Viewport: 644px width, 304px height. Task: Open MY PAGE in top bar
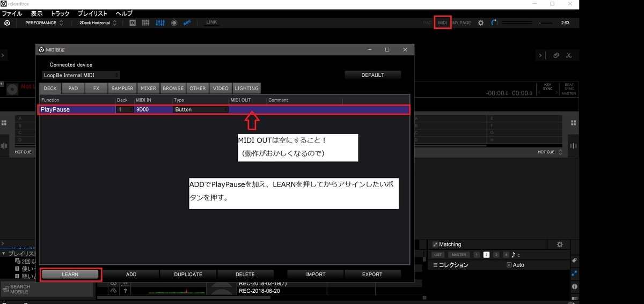pos(462,23)
